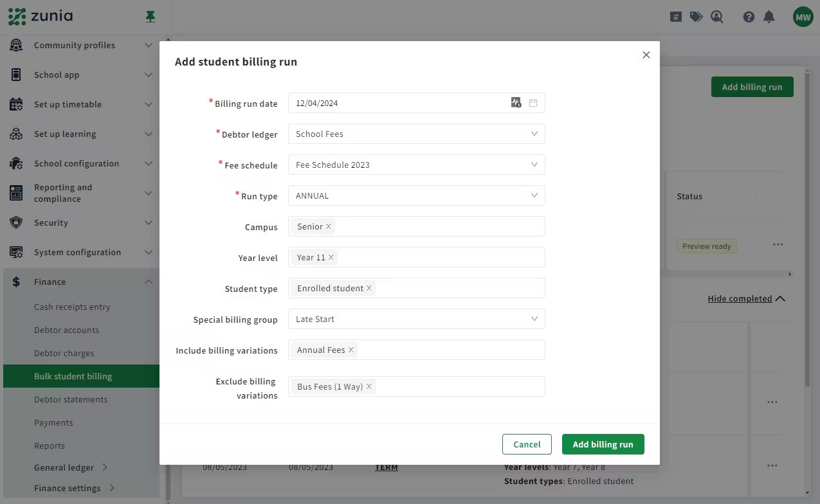Click inside the Campus field
This screenshot has width=820, height=504.
[417, 226]
